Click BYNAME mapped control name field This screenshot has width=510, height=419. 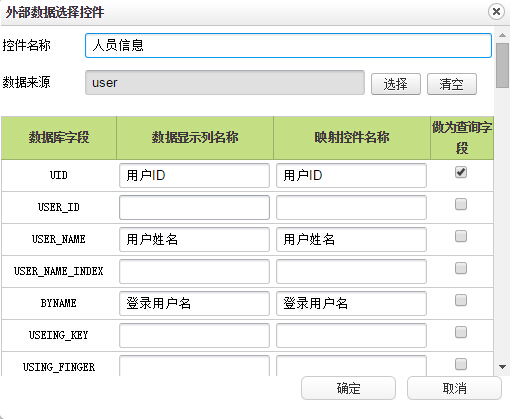click(x=351, y=303)
